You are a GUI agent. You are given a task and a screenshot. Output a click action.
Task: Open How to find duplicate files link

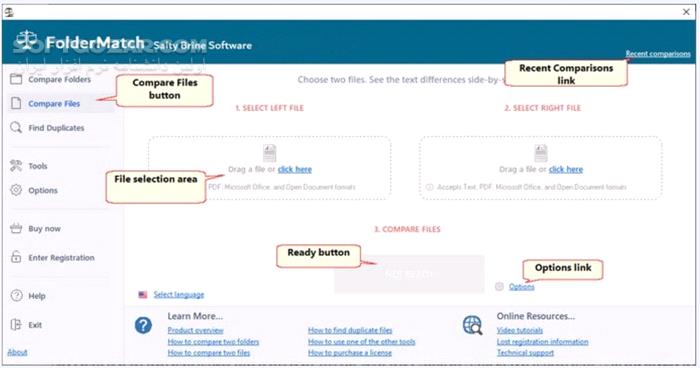point(350,330)
